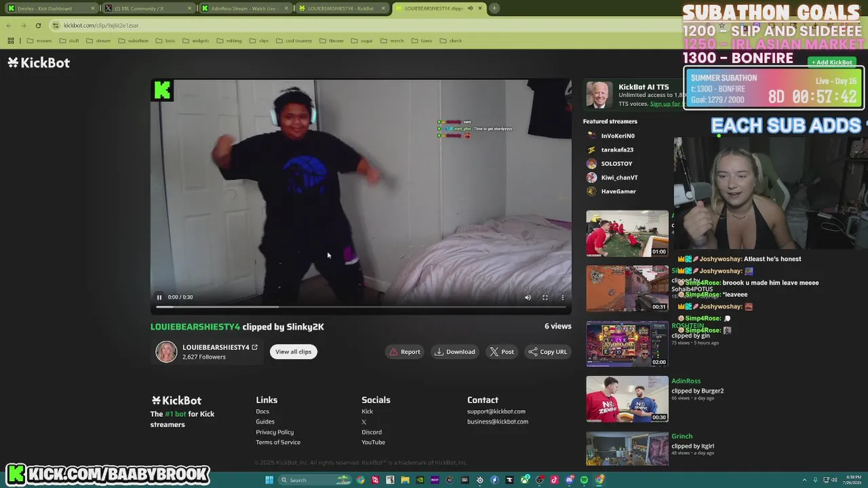Open File Explorer from the taskbar

pyautogui.click(x=405, y=480)
